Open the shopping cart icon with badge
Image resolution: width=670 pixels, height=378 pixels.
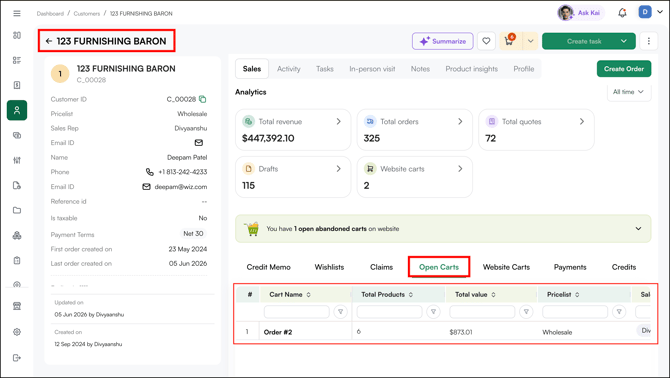[x=509, y=41]
